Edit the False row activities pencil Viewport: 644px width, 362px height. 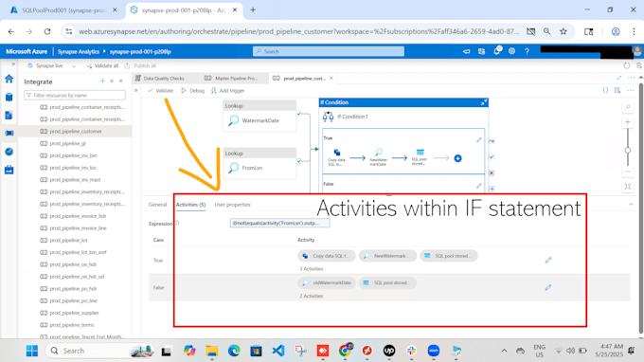click(x=548, y=287)
